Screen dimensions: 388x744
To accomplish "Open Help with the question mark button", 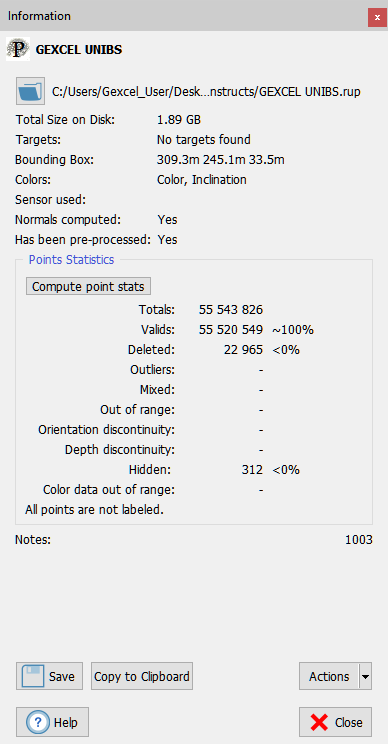I will tap(52, 722).
